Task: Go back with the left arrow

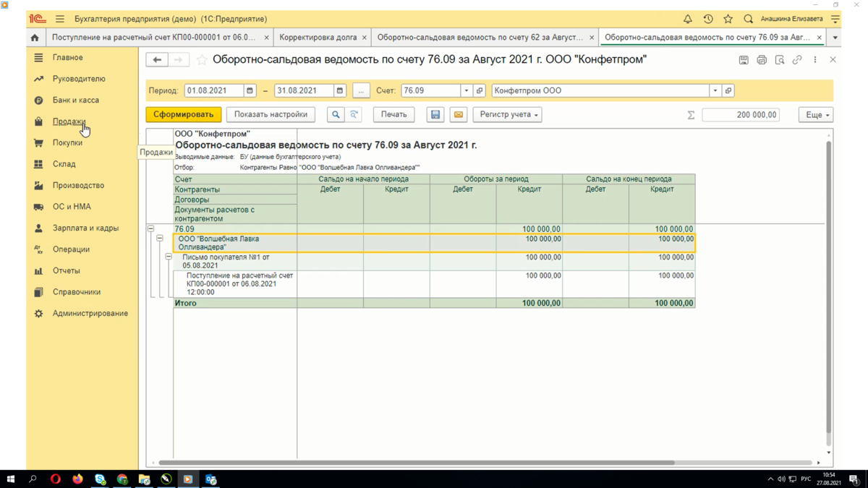Action: (157, 60)
